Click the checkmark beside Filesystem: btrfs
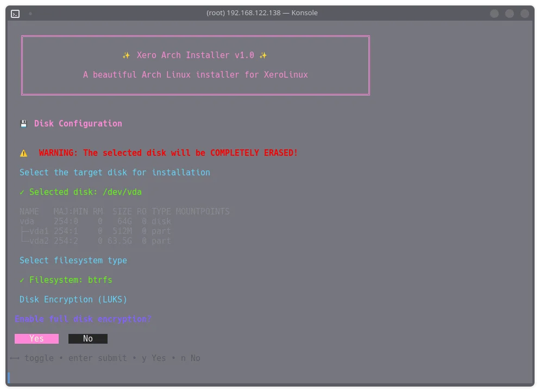540x392 pixels. click(23, 280)
